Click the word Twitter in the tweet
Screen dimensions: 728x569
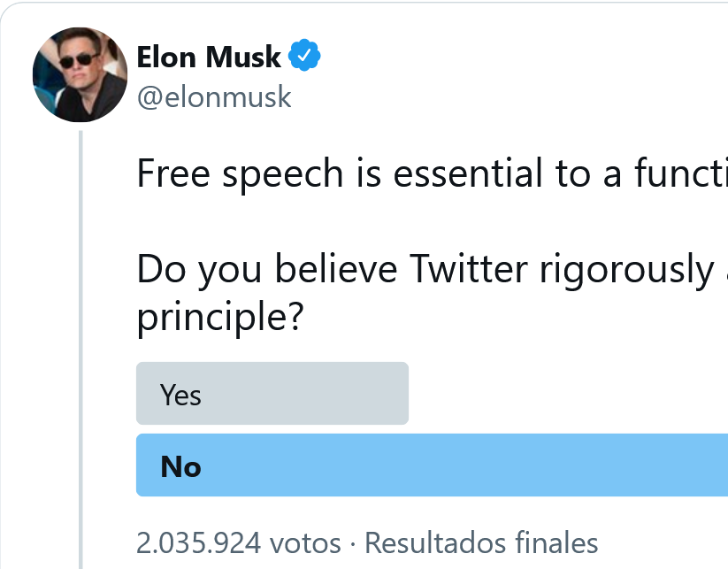(469, 269)
